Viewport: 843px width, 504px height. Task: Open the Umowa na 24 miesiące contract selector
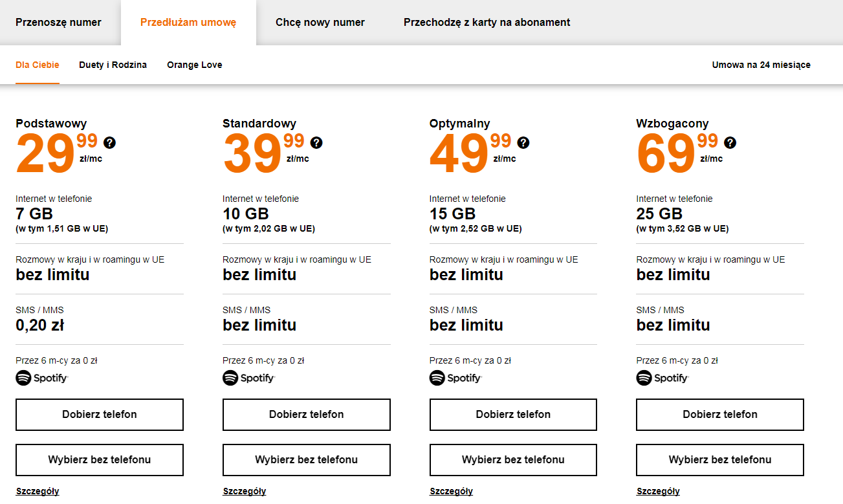click(x=761, y=65)
